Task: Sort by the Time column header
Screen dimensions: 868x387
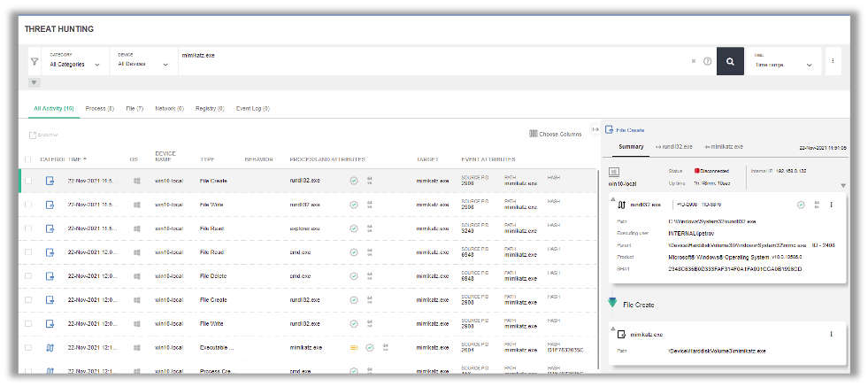Action: [x=78, y=159]
